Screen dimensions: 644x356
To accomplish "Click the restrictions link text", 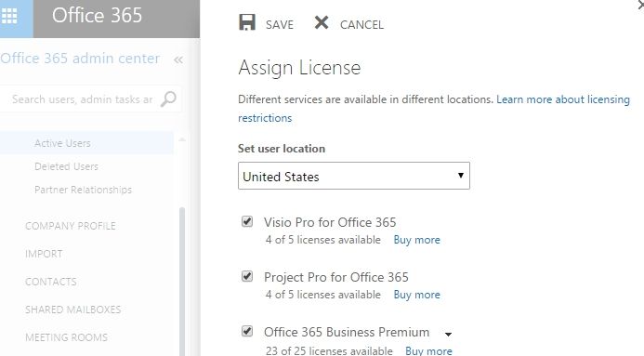I will coord(265,118).
